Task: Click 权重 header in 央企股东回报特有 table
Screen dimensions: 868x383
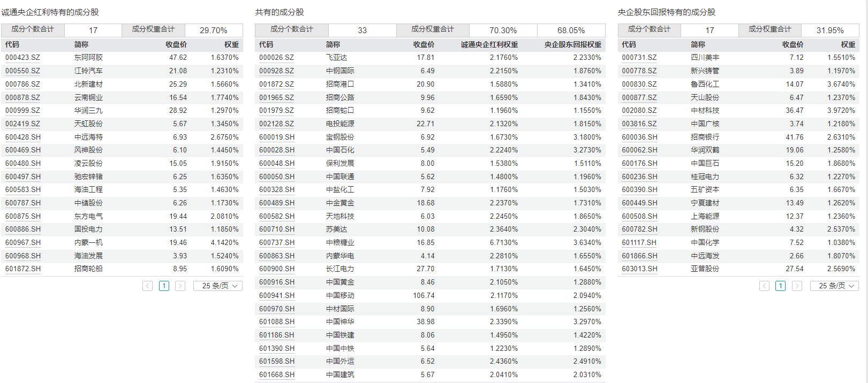Action: 848,44
